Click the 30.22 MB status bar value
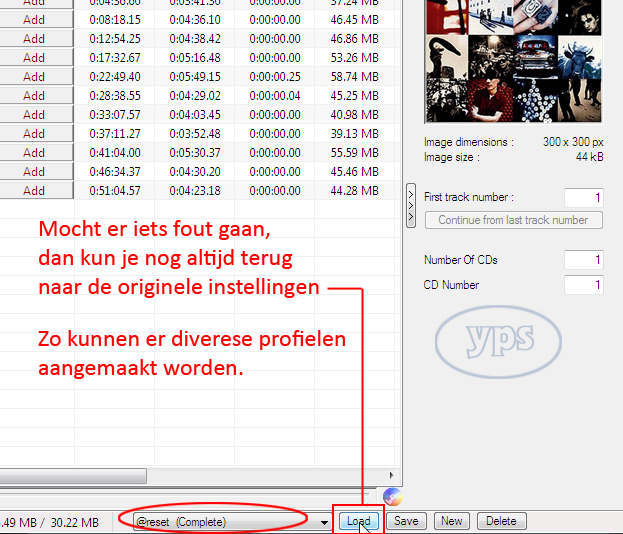The height and width of the screenshot is (534, 623). click(x=74, y=522)
